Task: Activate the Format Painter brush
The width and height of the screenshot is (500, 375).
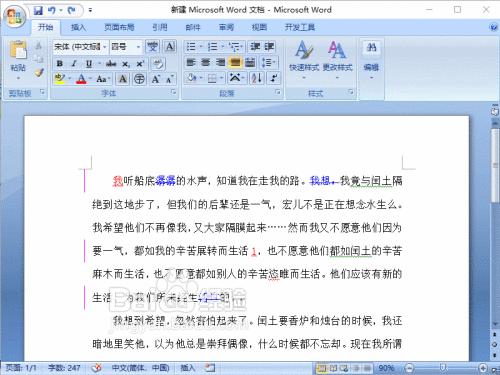Action: click(x=39, y=72)
